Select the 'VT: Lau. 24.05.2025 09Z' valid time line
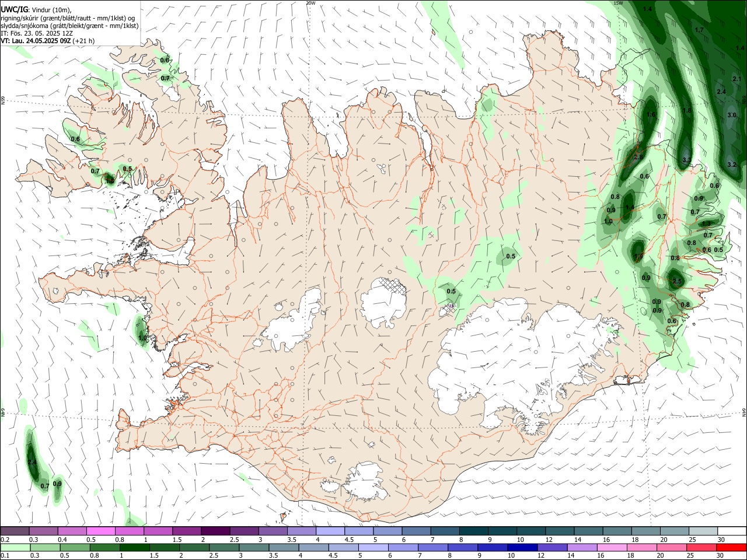Screen dimensions: 747x560 tap(36, 41)
